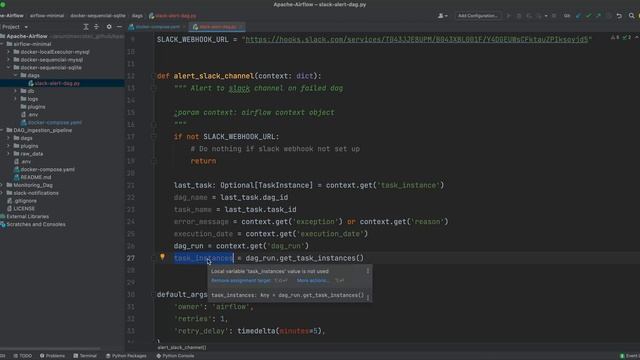This screenshot has width=640, height=360.
Task: Close the slack-alert-dag.py editor tab
Action: (x=241, y=27)
